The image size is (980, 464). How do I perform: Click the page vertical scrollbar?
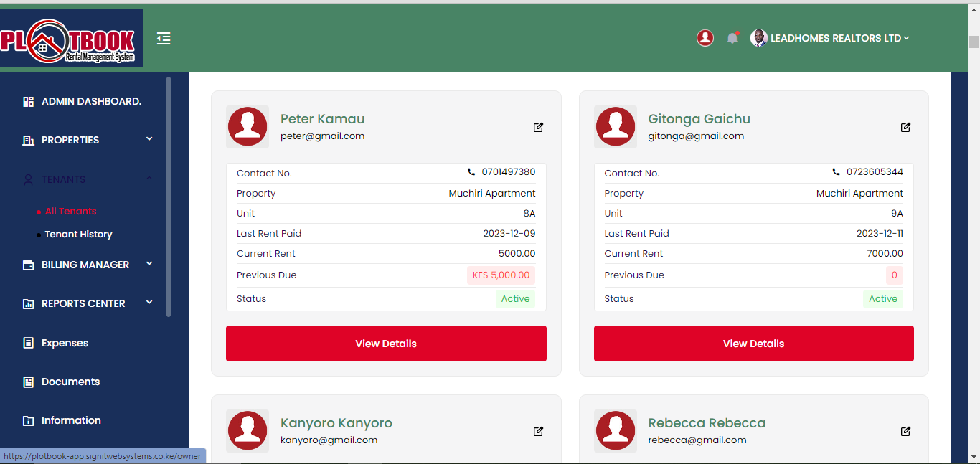click(x=974, y=42)
